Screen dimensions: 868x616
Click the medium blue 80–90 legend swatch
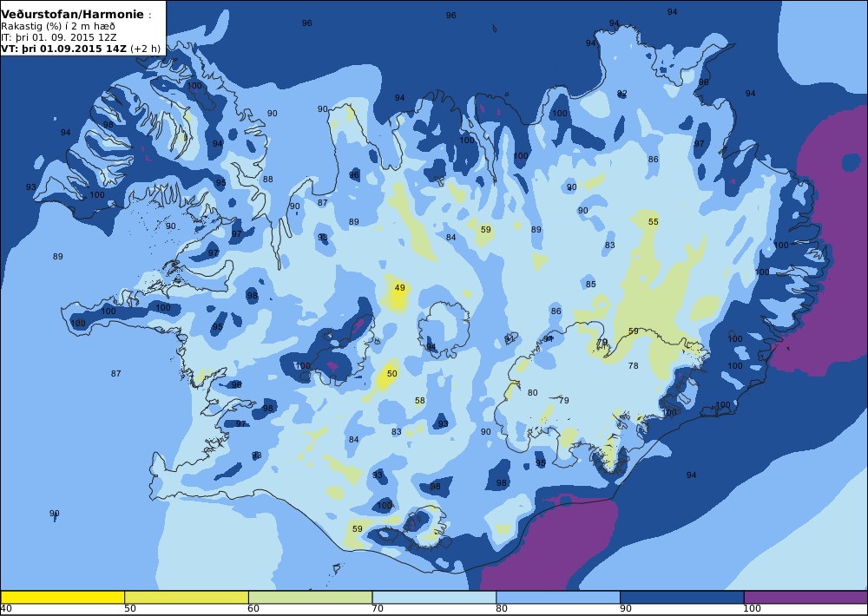tap(558, 597)
